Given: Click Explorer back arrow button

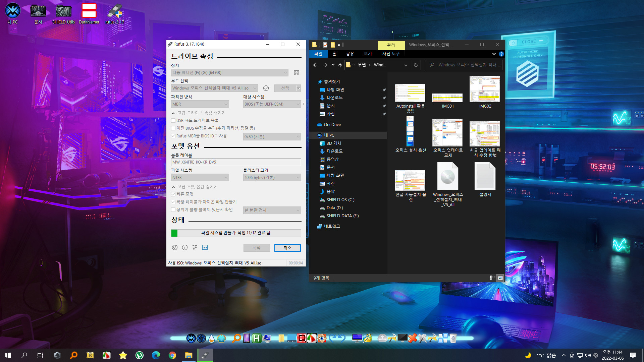Looking at the screenshot, I should (x=315, y=65).
